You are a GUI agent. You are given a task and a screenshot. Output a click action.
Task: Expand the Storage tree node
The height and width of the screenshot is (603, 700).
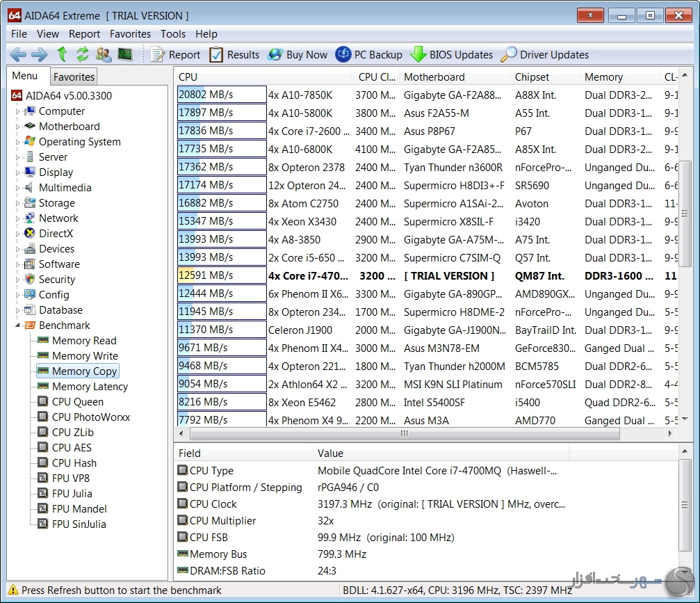18,203
